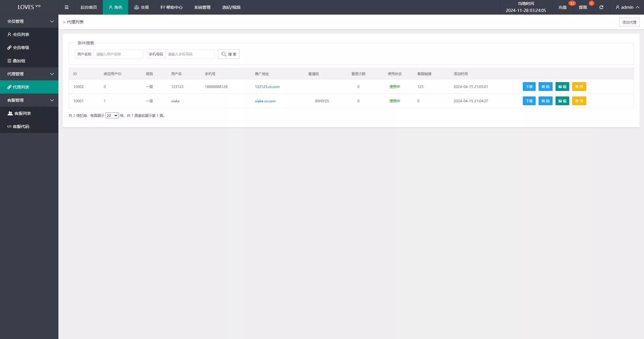Switch to the 交易 top menu
The image size is (644, 339).
(x=141, y=7)
